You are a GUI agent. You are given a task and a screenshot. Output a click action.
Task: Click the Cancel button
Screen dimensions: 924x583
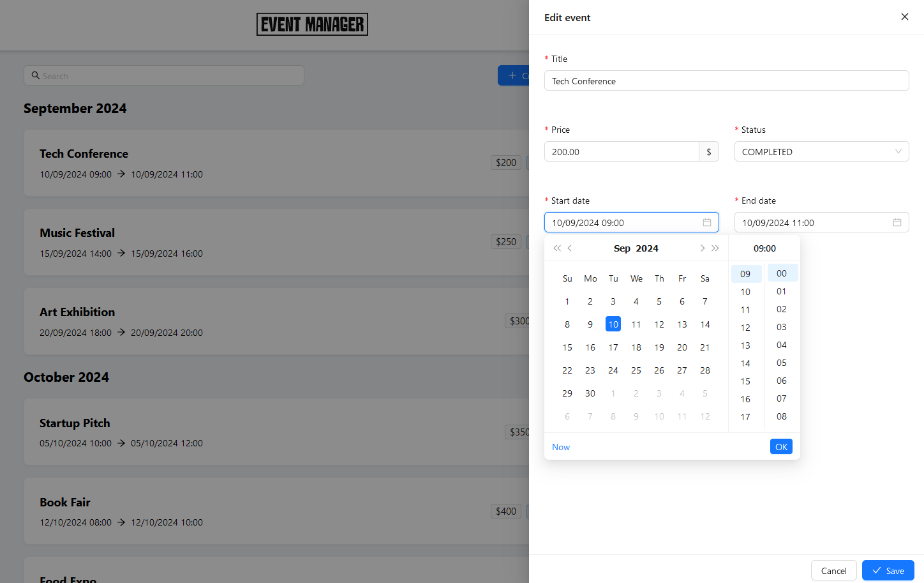click(x=834, y=571)
